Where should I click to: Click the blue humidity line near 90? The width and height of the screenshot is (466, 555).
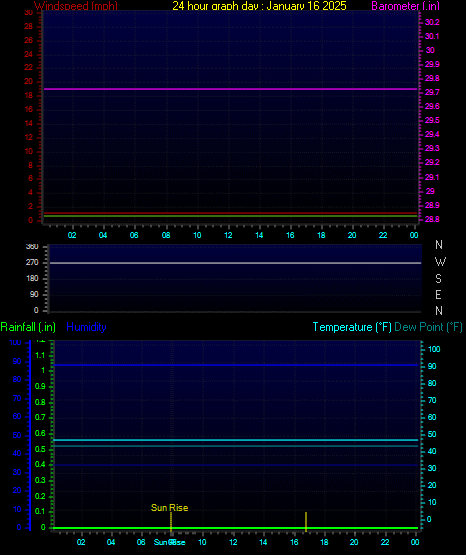coord(235,365)
